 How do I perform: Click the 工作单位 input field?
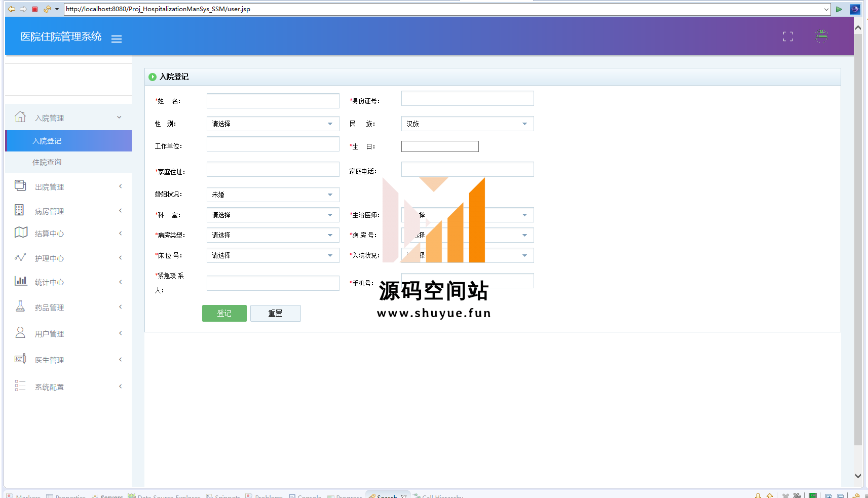point(273,144)
